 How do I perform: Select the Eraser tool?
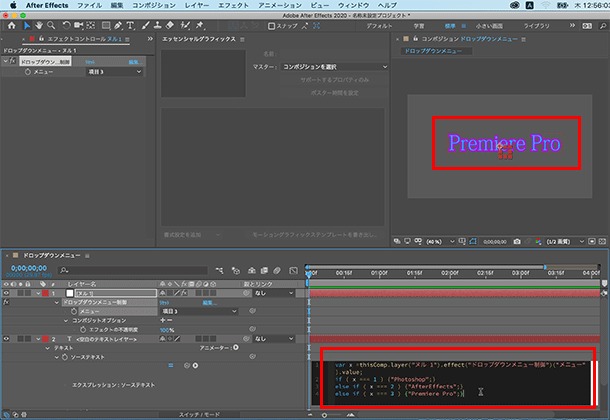click(170, 26)
